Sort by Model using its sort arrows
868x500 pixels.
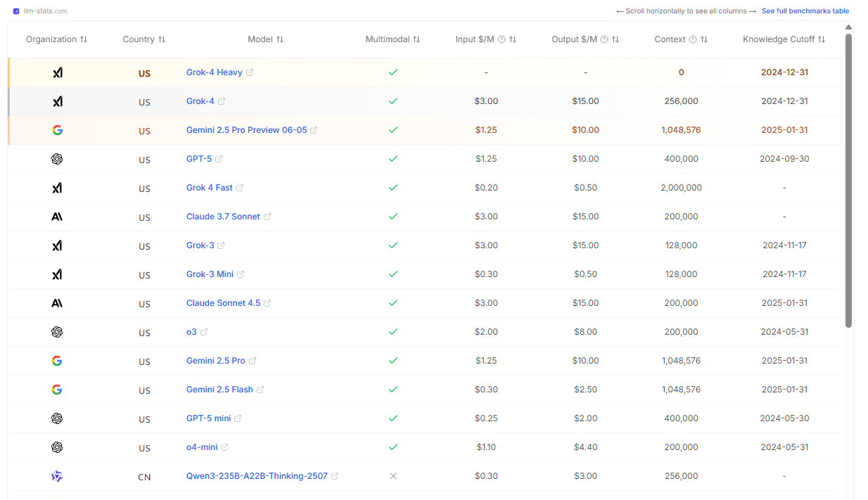pyautogui.click(x=280, y=39)
